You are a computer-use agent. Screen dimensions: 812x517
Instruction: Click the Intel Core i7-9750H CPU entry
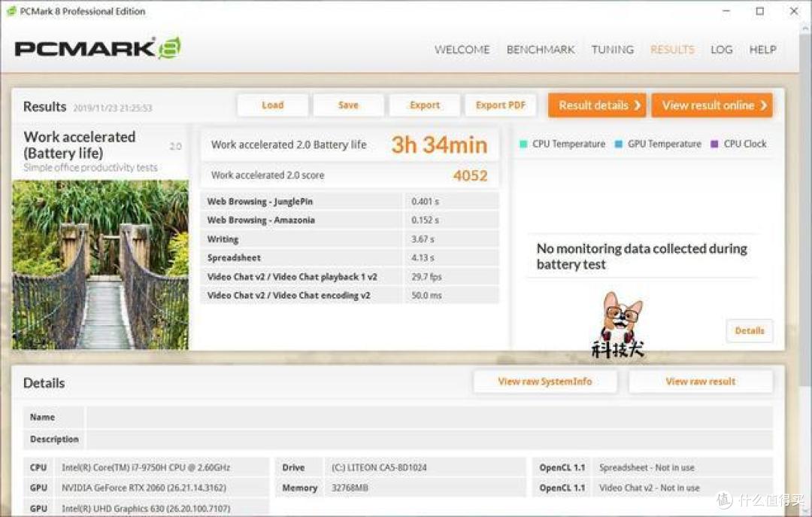146,467
